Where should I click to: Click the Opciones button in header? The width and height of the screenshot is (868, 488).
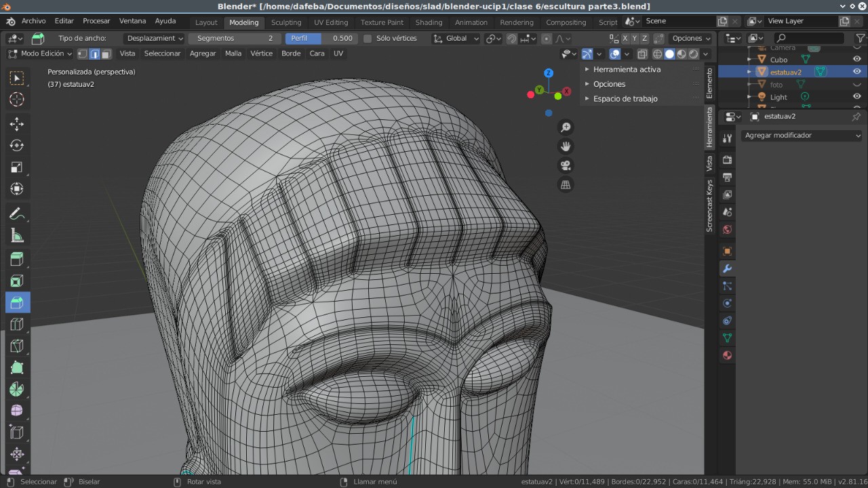[691, 39]
